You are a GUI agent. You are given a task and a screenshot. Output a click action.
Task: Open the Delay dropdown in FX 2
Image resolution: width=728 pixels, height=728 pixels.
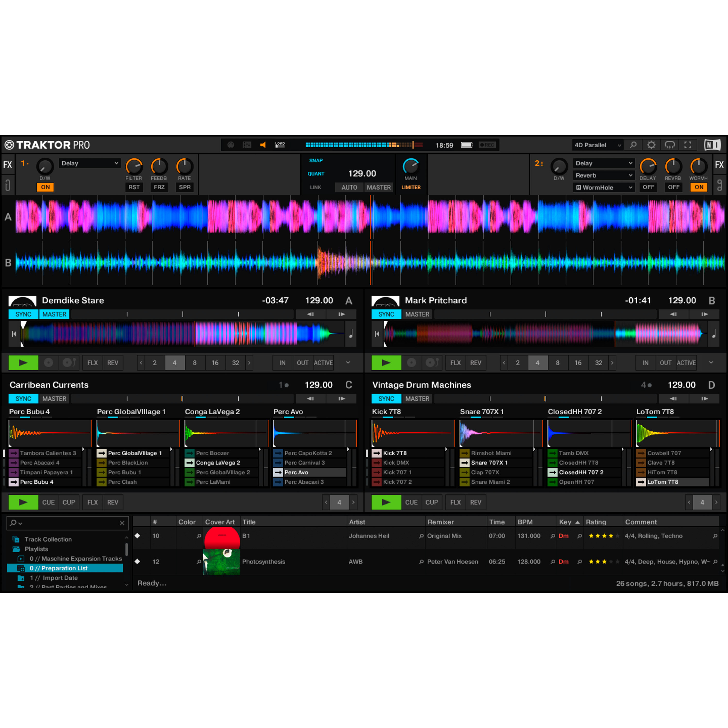pos(604,163)
